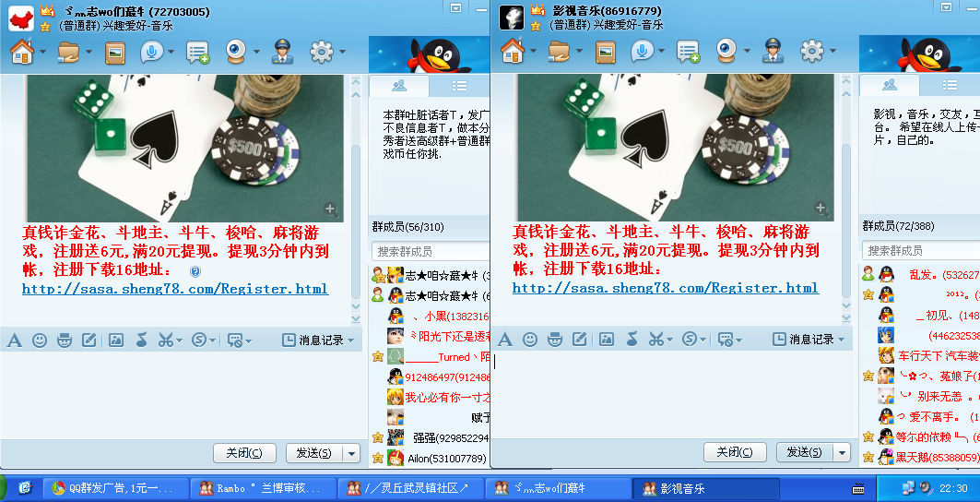Open police report icon in left window
The image size is (980, 502).
click(x=282, y=52)
